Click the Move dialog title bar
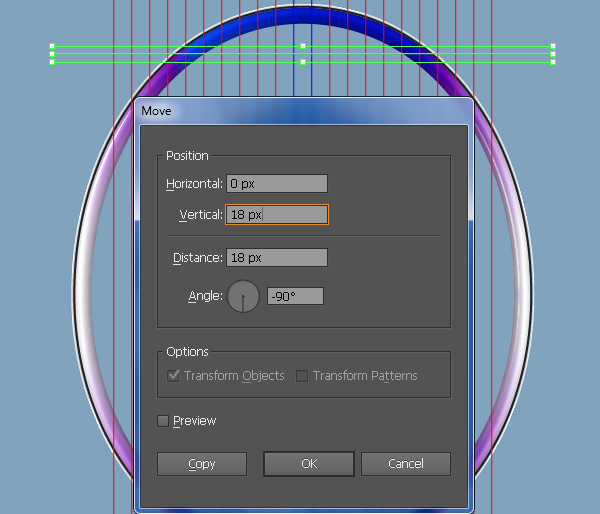This screenshot has height=514, width=600. click(304, 111)
